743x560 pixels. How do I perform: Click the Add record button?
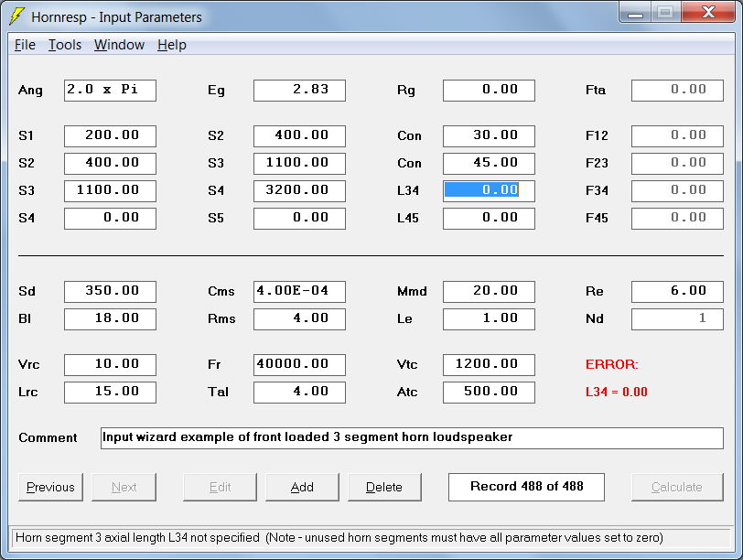302,487
